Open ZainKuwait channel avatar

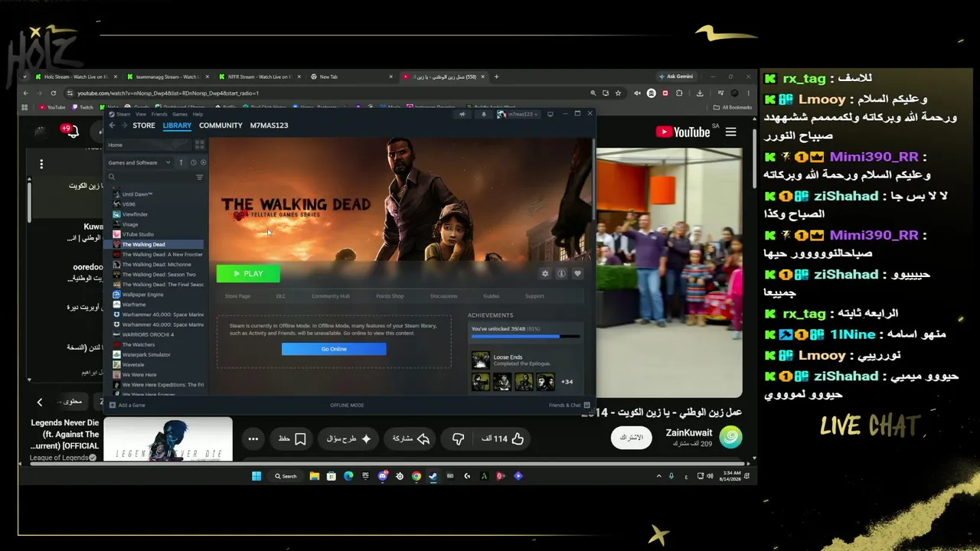point(730,438)
